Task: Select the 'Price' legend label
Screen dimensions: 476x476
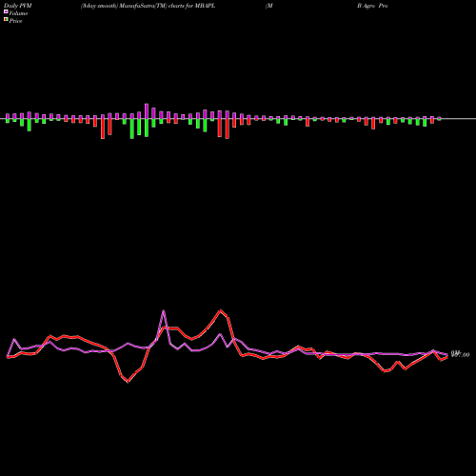Action: pyautogui.click(x=15, y=21)
